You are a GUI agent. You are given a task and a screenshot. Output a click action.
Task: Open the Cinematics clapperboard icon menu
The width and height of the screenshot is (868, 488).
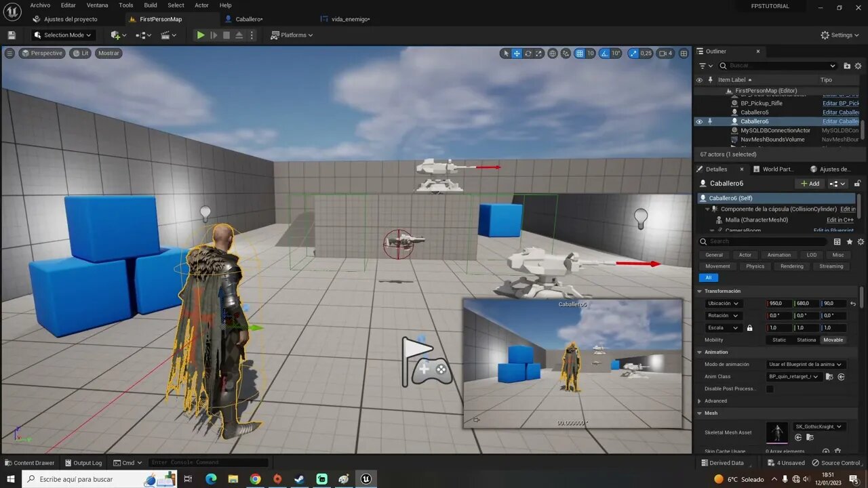pos(168,35)
